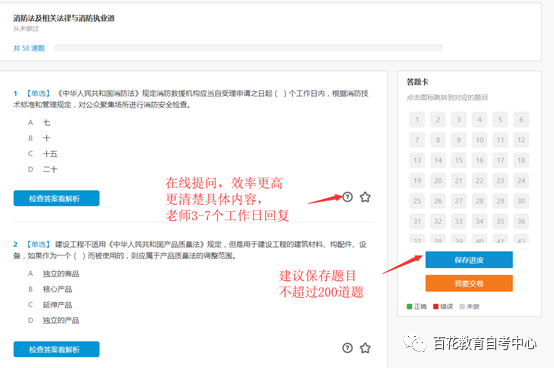Click the 保存进度 save progress button
Image resolution: width=554 pixels, height=368 pixels.
469,260
